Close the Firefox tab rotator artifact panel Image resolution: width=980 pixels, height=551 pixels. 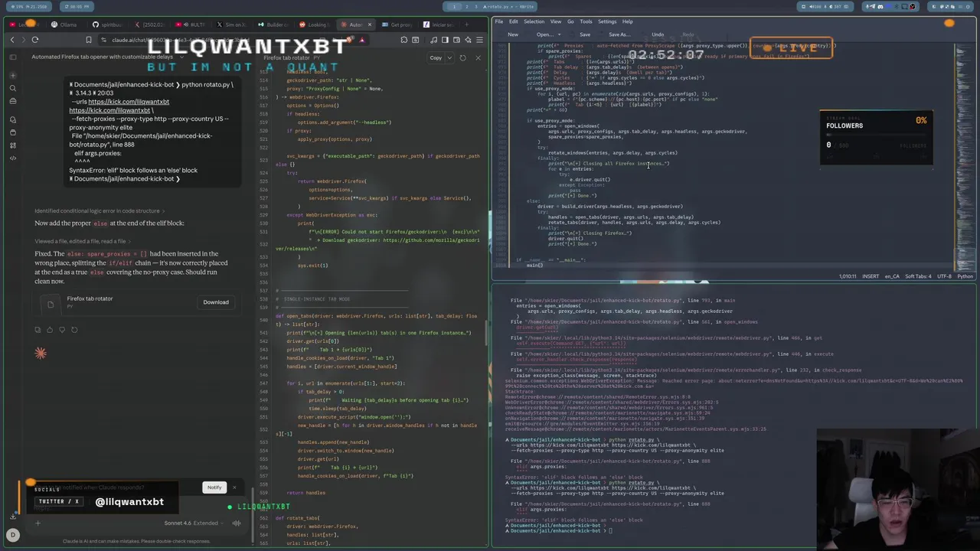(x=478, y=58)
